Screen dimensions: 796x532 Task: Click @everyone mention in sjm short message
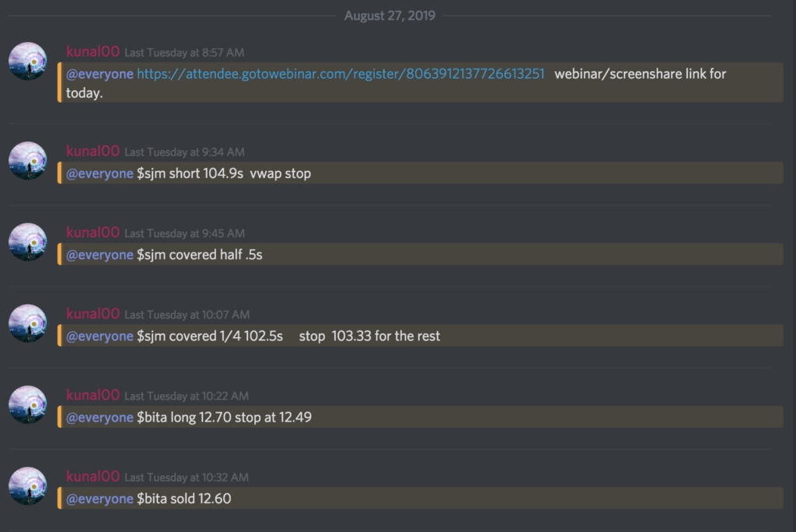pyautogui.click(x=99, y=173)
